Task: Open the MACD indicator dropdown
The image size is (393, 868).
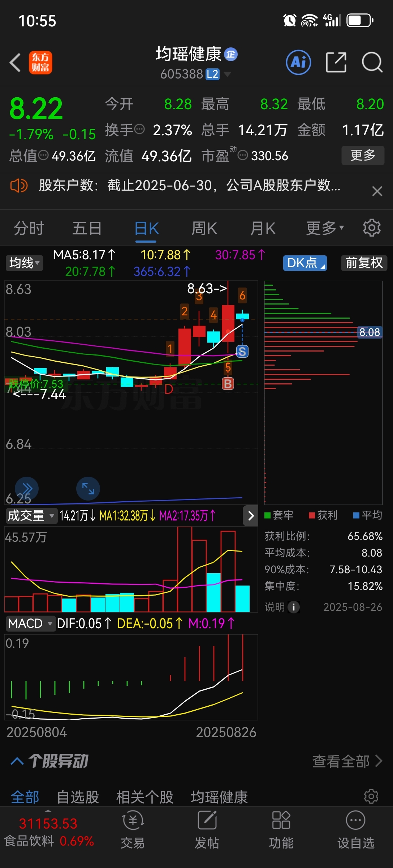Action: 30,623
